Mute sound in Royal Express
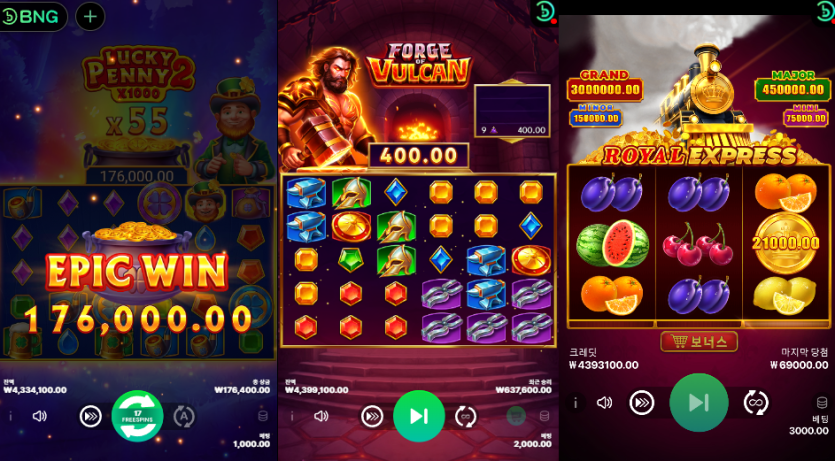The width and height of the screenshot is (835, 461). [x=604, y=403]
